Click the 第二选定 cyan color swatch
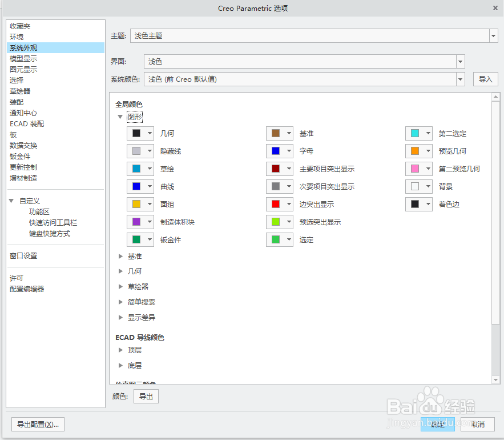Viewport: 504px width, 440px height. pos(415,133)
